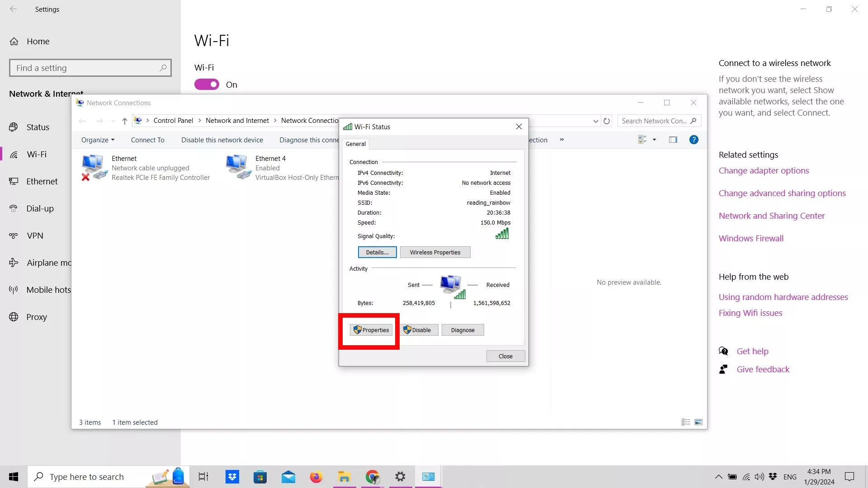Select the Ethernet adapter icon
The width and height of the screenshot is (868, 488).
point(94,167)
